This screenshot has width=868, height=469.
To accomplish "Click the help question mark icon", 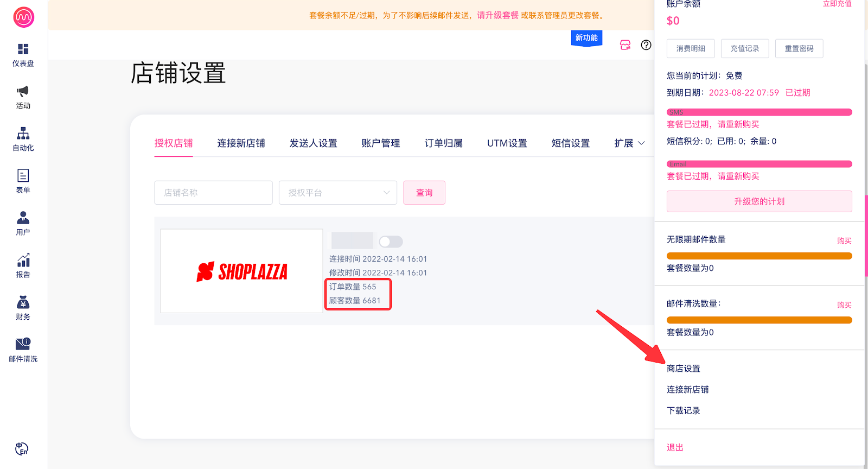I will [x=646, y=45].
